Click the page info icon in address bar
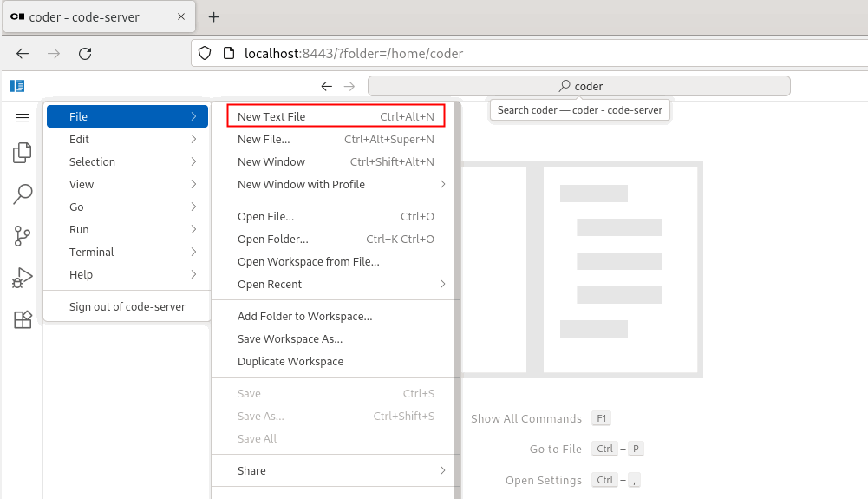Screen dimensions: 868x499 tap(229, 53)
